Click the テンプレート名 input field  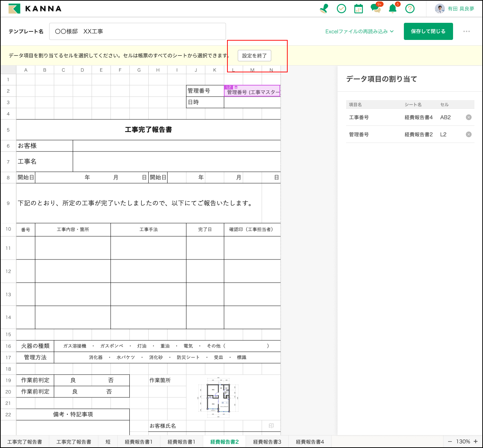[x=137, y=31]
